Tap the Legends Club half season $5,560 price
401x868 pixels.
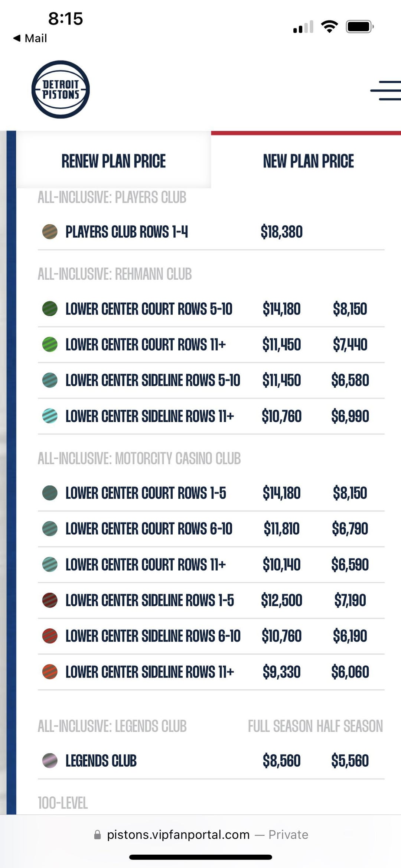coord(350,761)
